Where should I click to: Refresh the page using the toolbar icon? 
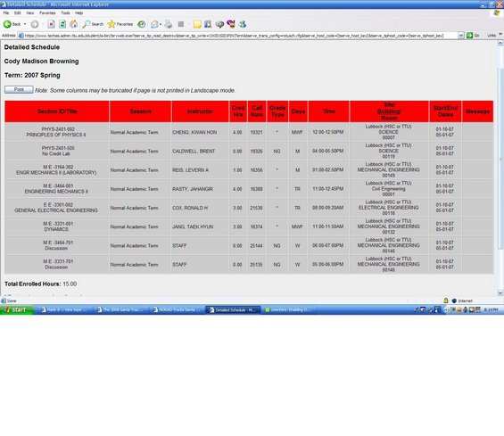coord(62,24)
